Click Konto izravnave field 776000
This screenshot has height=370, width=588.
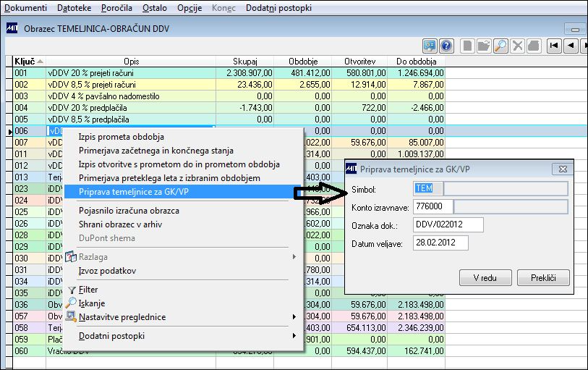click(x=433, y=206)
